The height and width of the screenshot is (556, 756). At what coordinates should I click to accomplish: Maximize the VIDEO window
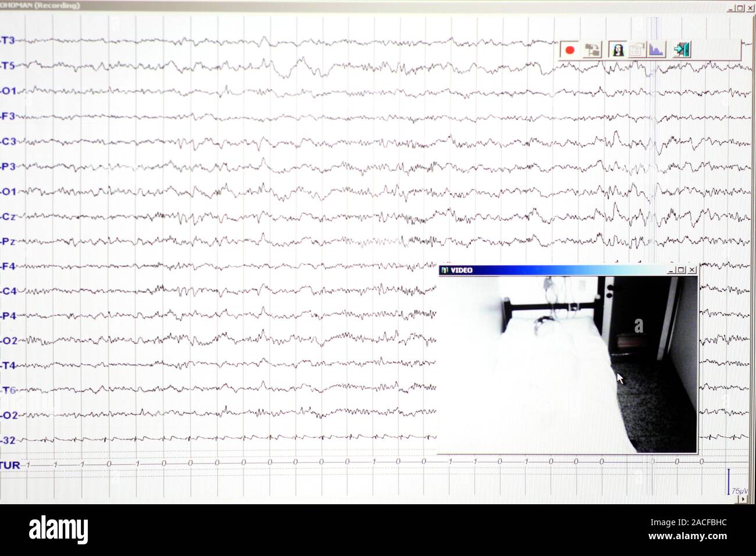click(x=681, y=270)
